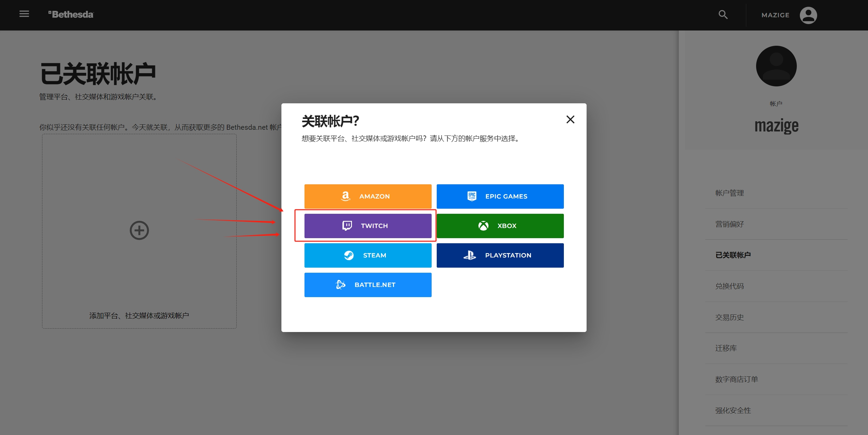Open the hamburger menu icon
Viewport: 868px width, 435px height.
pos(24,14)
